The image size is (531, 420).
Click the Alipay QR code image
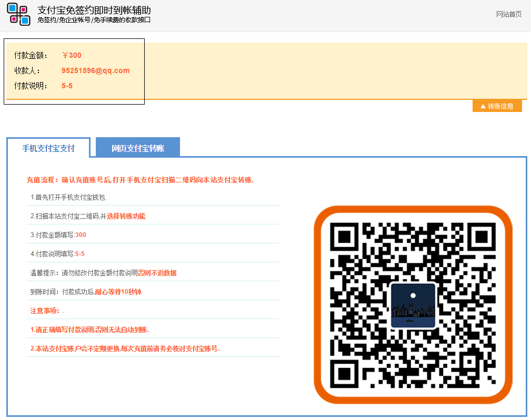click(413, 305)
